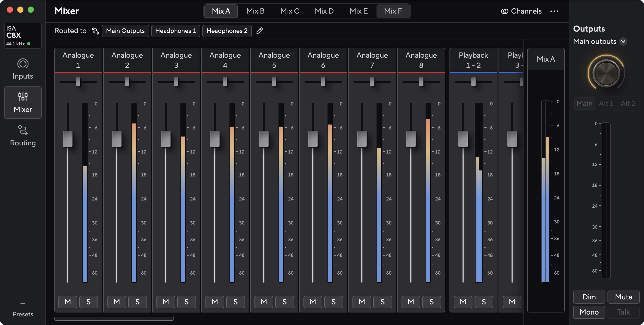Screen dimensions: 644x325
Task: Click the Headphones 1 routing chip
Action: tap(176, 31)
